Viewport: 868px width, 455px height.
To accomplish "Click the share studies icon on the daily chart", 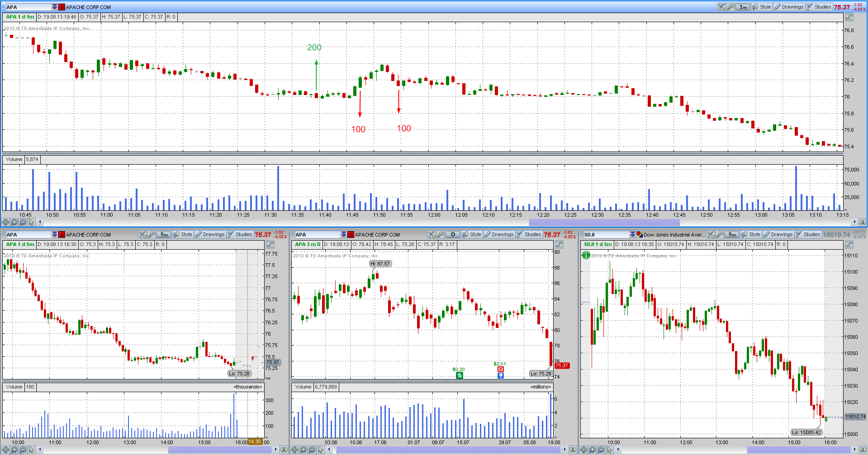I will pyautogui.click(x=432, y=234).
